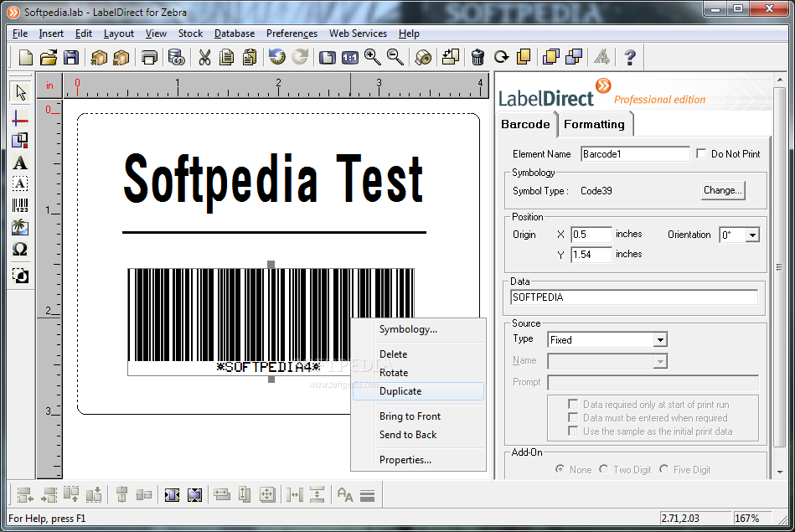Open the Source Name dropdown
Image resolution: width=795 pixels, height=532 pixels.
(x=659, y=361)
